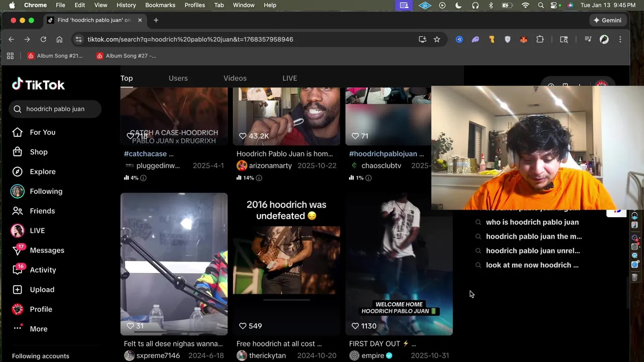Switch to the LIVE search tab
Image resolution: width=644 pixels, height=362 pixels.
coord(290,78)
